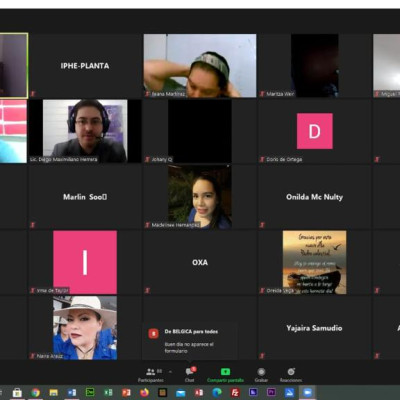Viewport: 400px width, 400px height.
Task: Launch Excel from the taskbar
Action: (x=108, y=393)
